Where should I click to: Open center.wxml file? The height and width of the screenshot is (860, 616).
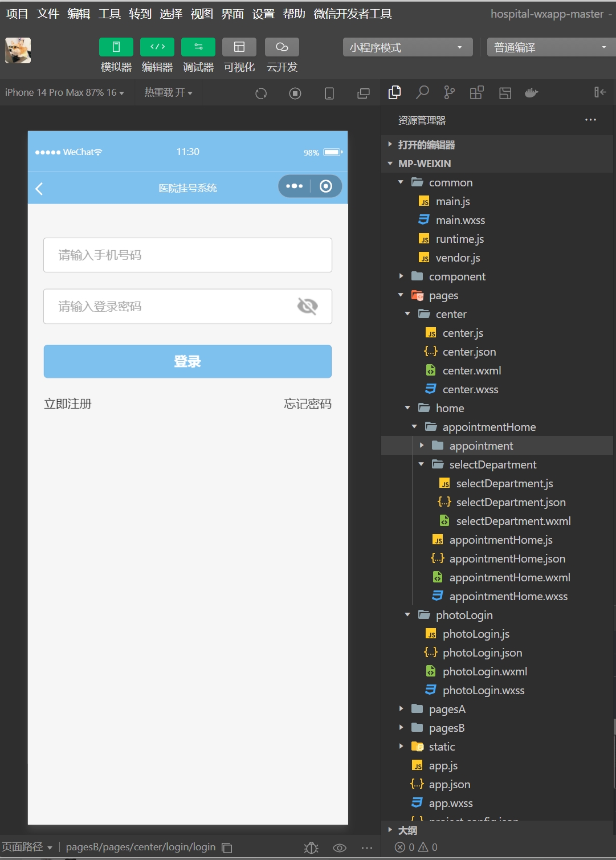[x=497, y=370]
